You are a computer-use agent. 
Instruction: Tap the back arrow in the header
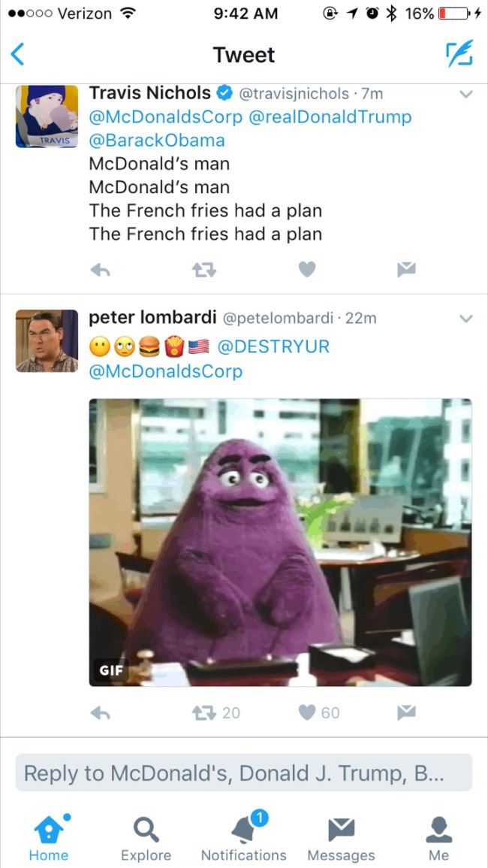click(18, 55)
